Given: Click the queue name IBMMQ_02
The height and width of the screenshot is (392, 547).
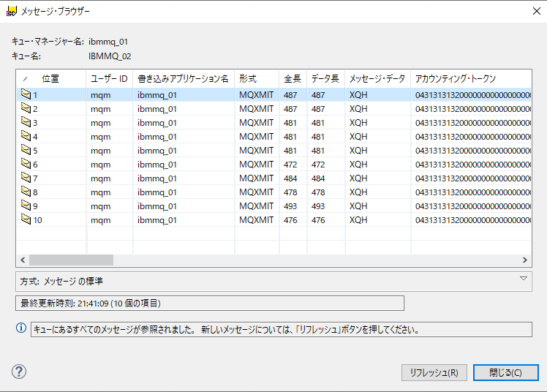Looking at the screenshot, I should point(110,56).
